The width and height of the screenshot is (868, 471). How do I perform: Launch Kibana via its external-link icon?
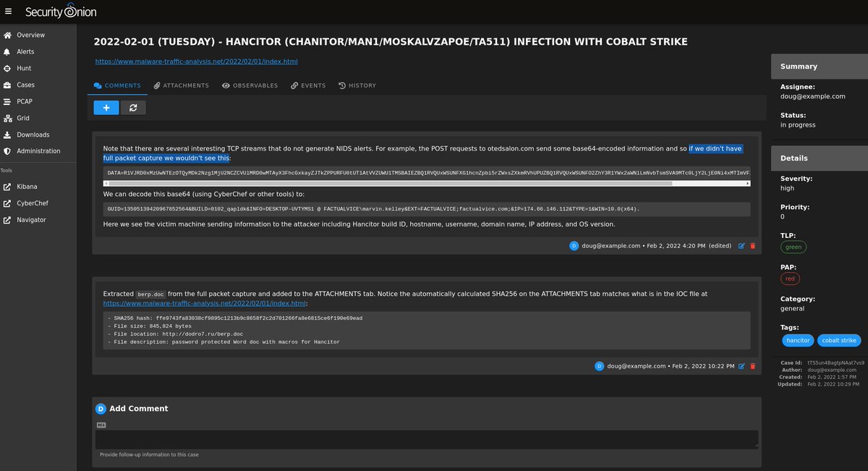tap(8, 187)
